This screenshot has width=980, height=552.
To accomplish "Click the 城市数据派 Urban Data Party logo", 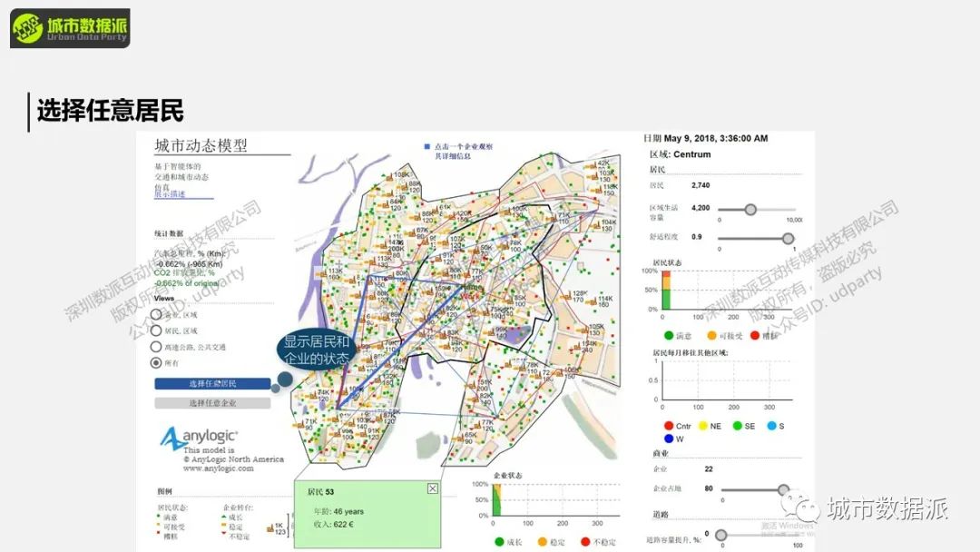I will point(70,28).
